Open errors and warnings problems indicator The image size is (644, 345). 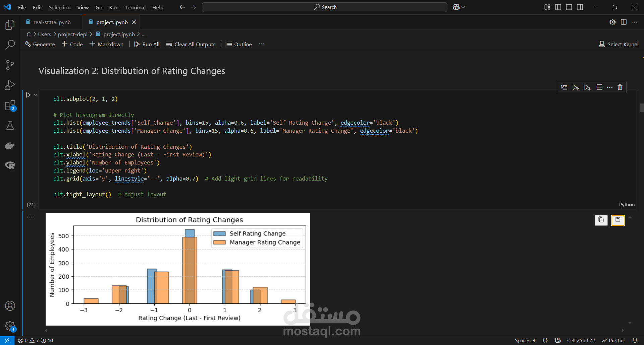coord(36,340)
